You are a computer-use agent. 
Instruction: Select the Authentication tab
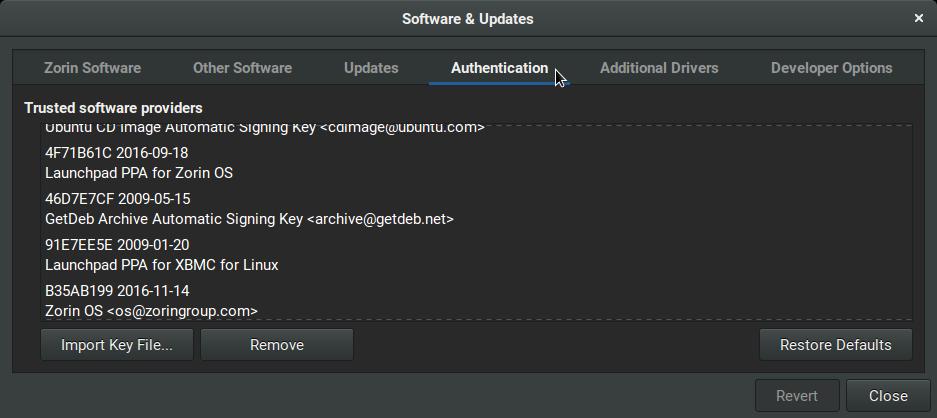499,68
